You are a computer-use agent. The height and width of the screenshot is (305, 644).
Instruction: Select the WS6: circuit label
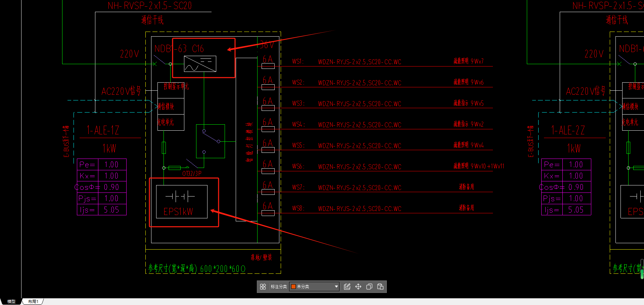click(x=298, y=166)
